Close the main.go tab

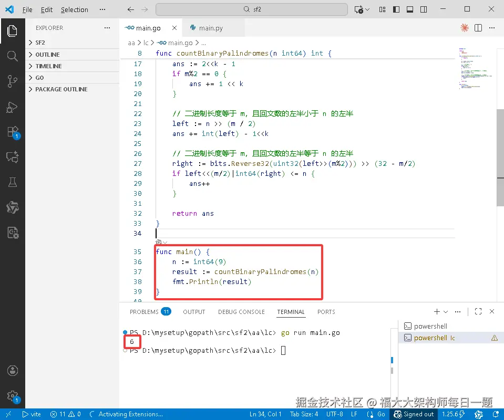pyautogui.click(x=174, y=28)
